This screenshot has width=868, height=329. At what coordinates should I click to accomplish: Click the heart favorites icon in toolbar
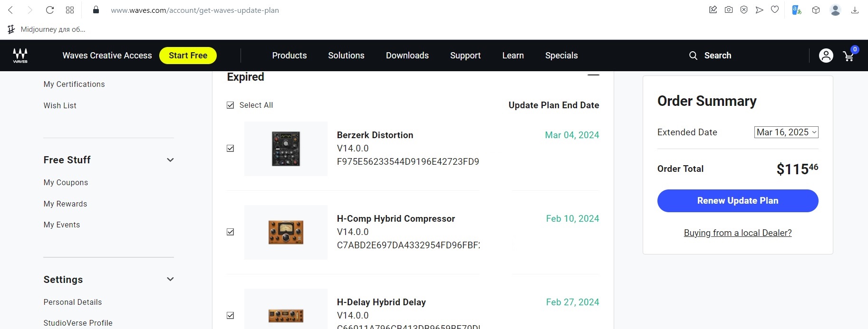tap(775, 10)
